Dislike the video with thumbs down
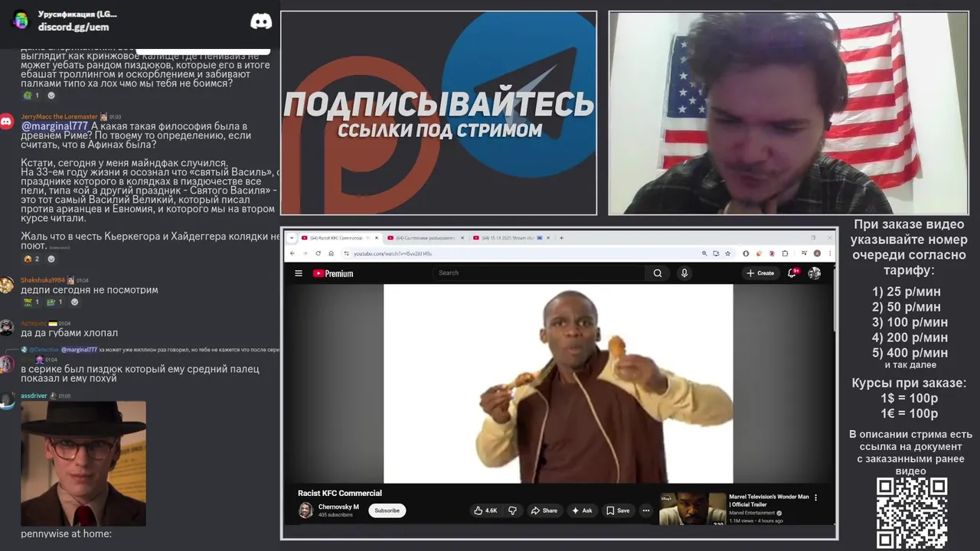This screenshot has height=551, width=980. click(x=512, y=510)
